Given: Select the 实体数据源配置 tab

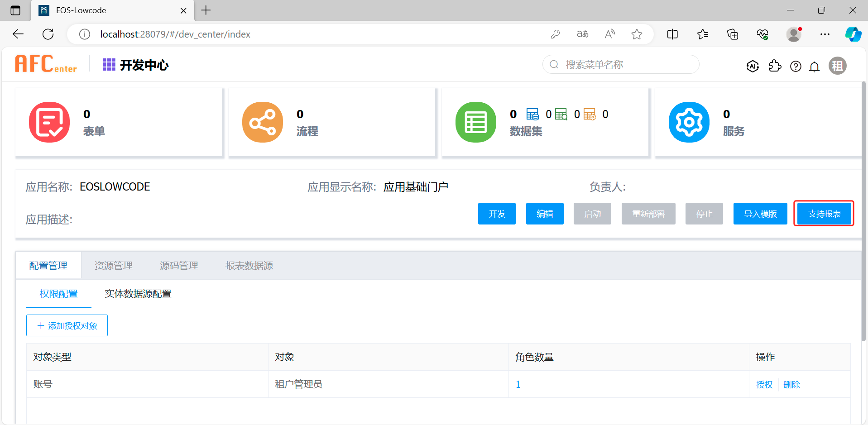Looking at the screenshot, I should click(x=138, y=294).
